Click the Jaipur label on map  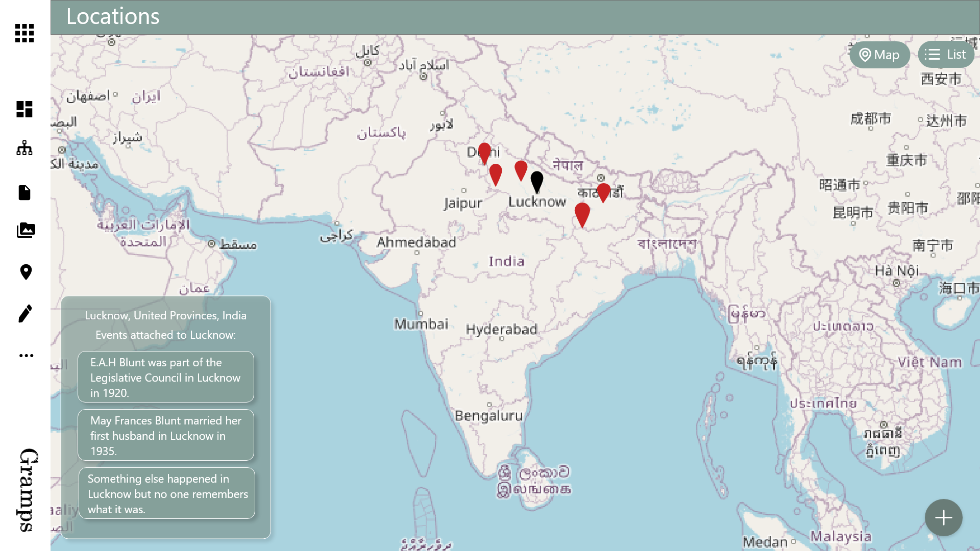click(x=462, y=204)
